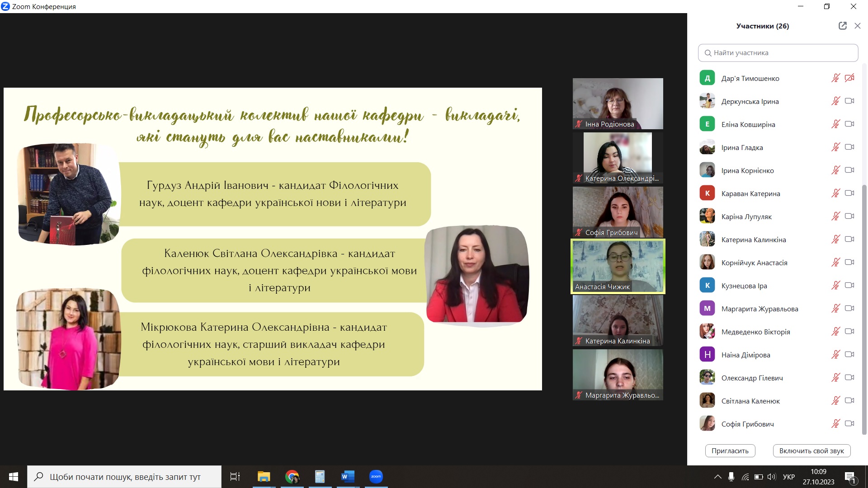Switch the УКР keyboard language indicator
This screenshot has width=868, height=488.
pos(788,477)
